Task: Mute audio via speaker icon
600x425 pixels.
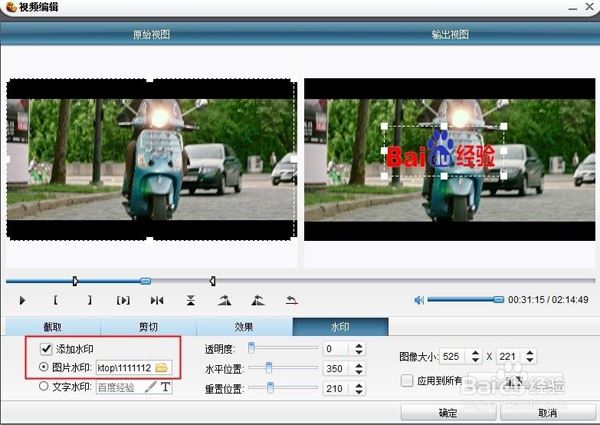Action: [419, 300]
